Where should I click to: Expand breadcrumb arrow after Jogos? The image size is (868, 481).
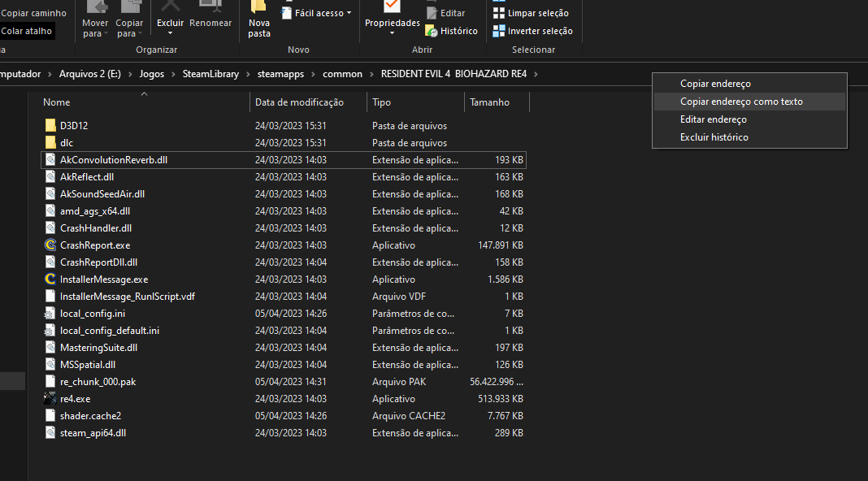point(173,74)
